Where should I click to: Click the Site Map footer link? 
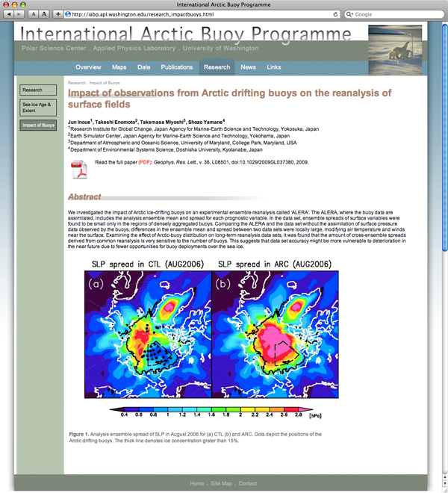(x=221, y=483)
